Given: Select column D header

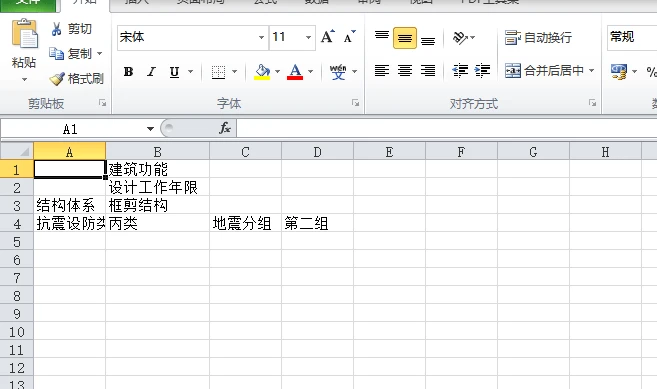Looking at the screenshot, I should 318,152.
